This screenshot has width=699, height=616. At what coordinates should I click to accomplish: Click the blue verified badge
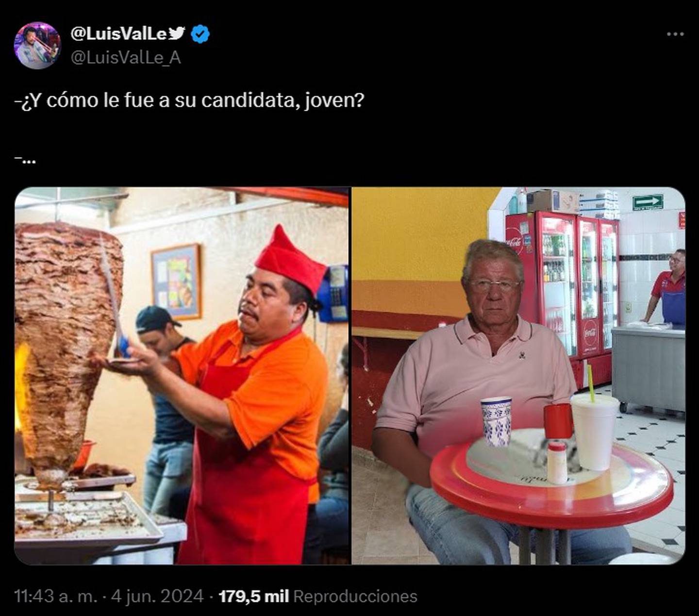point(200,34)
